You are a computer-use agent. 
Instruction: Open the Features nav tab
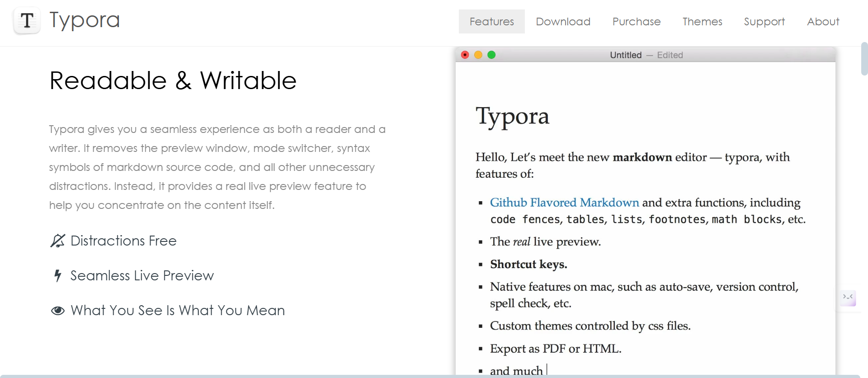(492, 21)
